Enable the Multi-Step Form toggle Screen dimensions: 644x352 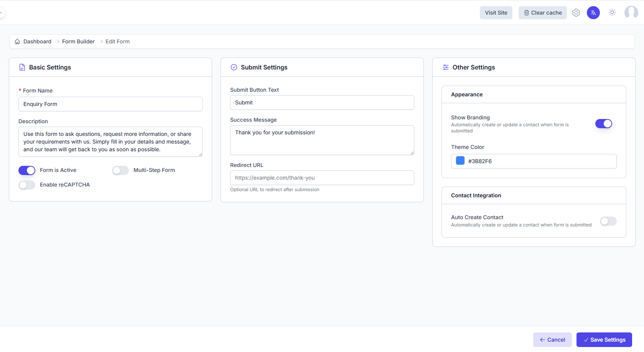coord(120,170)
